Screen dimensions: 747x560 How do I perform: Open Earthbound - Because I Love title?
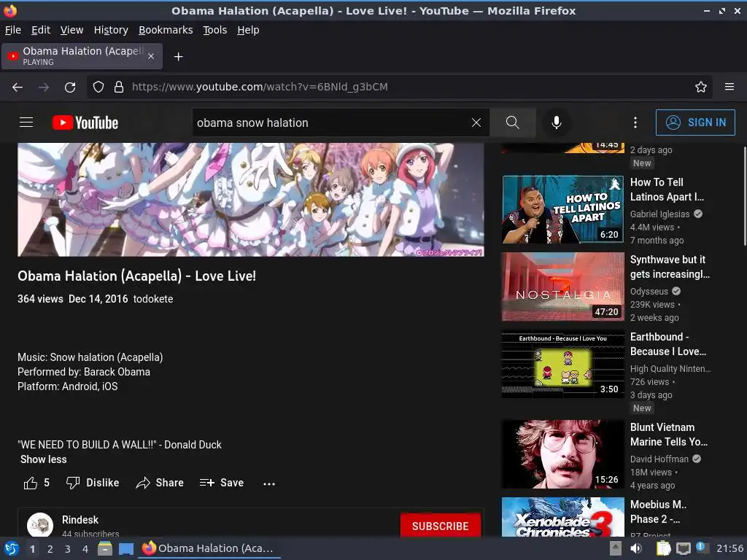[x=668, y=344]
